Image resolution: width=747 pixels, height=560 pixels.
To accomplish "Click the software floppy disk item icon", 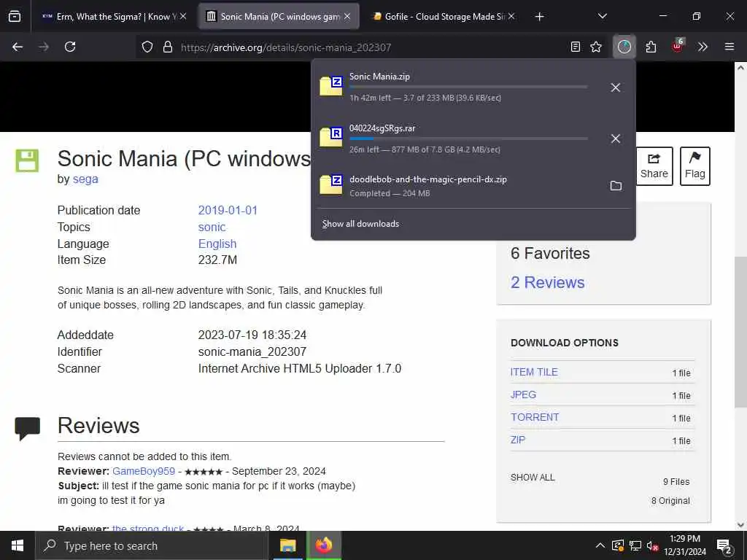I will (x=27, y=160).
